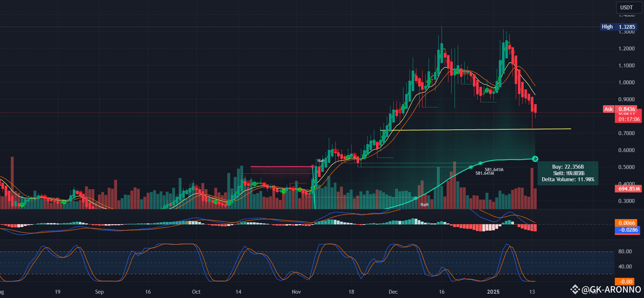Click the 0.7000 price axis label

[626, 133]
